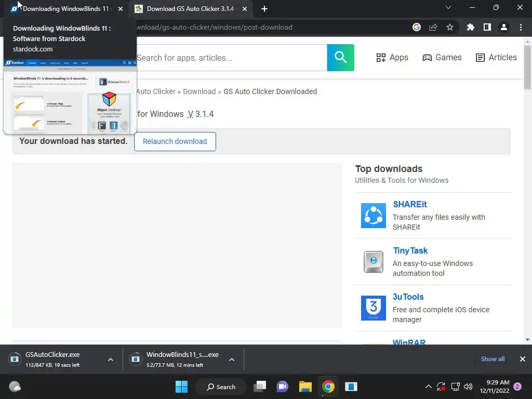Show hidden system tray icons

tap(429, 387)
